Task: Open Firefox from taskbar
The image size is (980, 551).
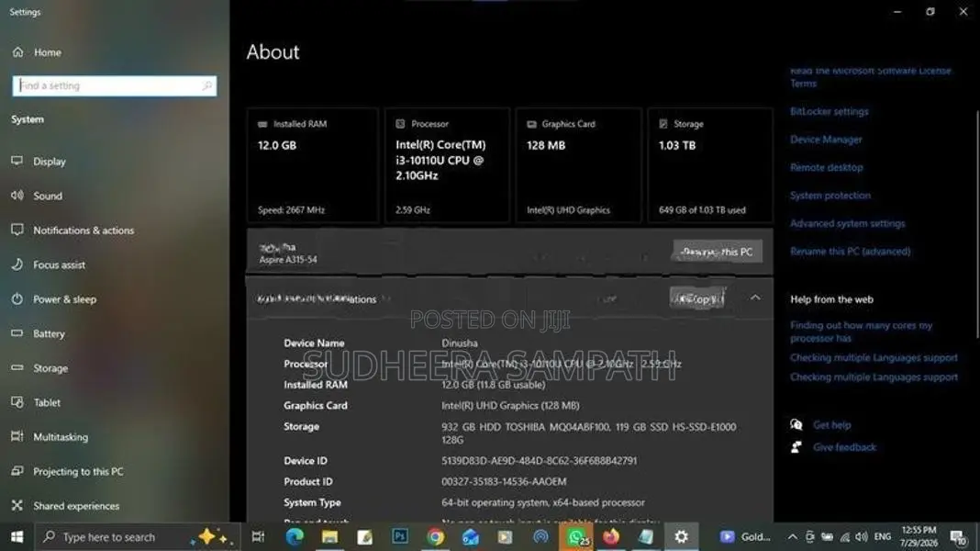Action: [610, 536]
